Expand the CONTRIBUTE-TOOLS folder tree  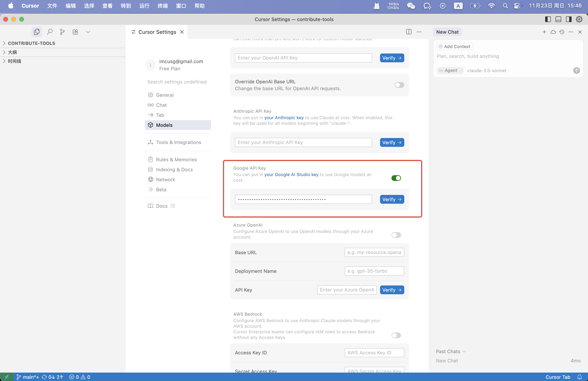pos(31,43)
